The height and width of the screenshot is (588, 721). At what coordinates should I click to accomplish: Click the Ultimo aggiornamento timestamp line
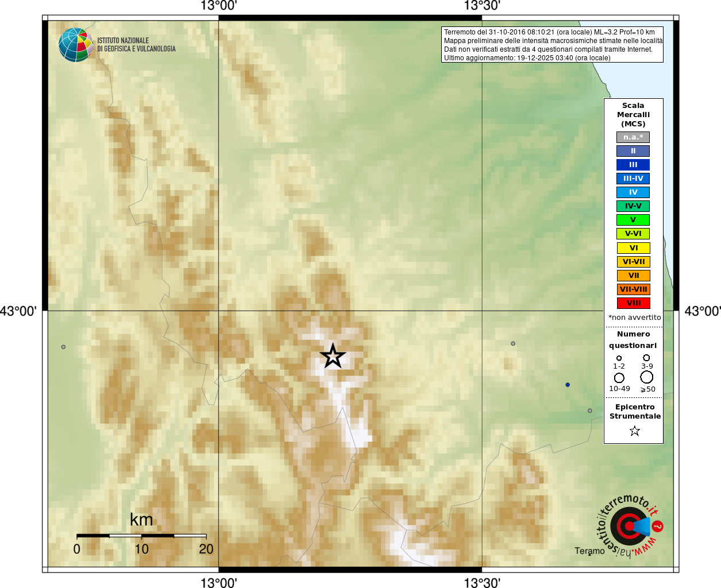click(x=527, y=58)
